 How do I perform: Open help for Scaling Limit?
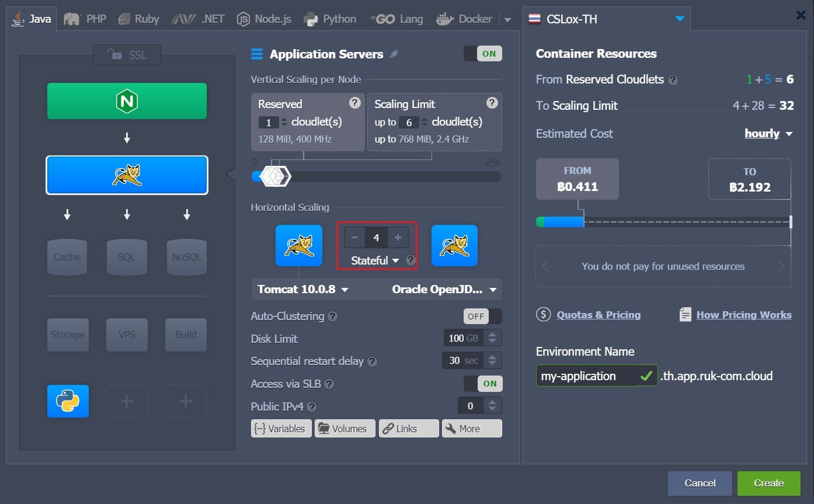coord(492,103)
